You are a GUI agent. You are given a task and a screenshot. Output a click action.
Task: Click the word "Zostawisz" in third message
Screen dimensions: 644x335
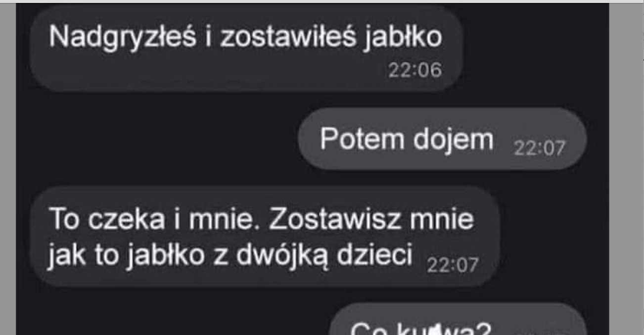(335, 220)
